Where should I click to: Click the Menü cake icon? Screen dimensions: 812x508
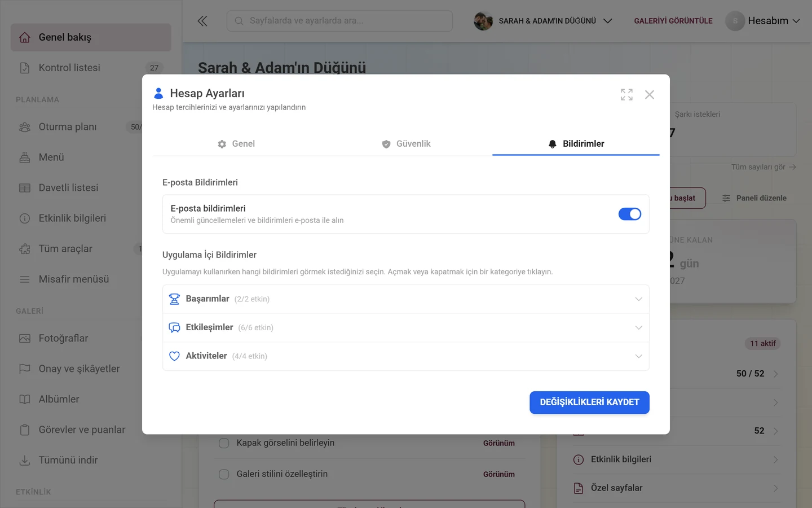25,157
